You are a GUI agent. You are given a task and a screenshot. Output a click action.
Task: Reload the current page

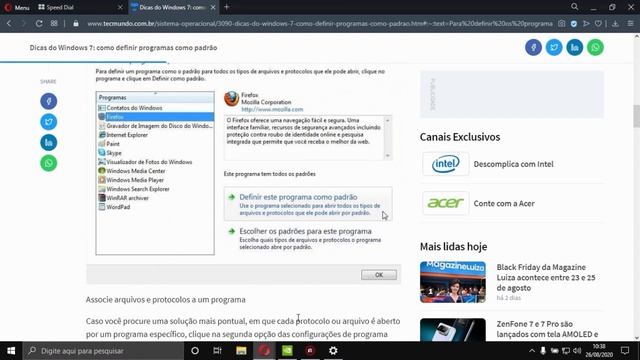tap(39, 24)
